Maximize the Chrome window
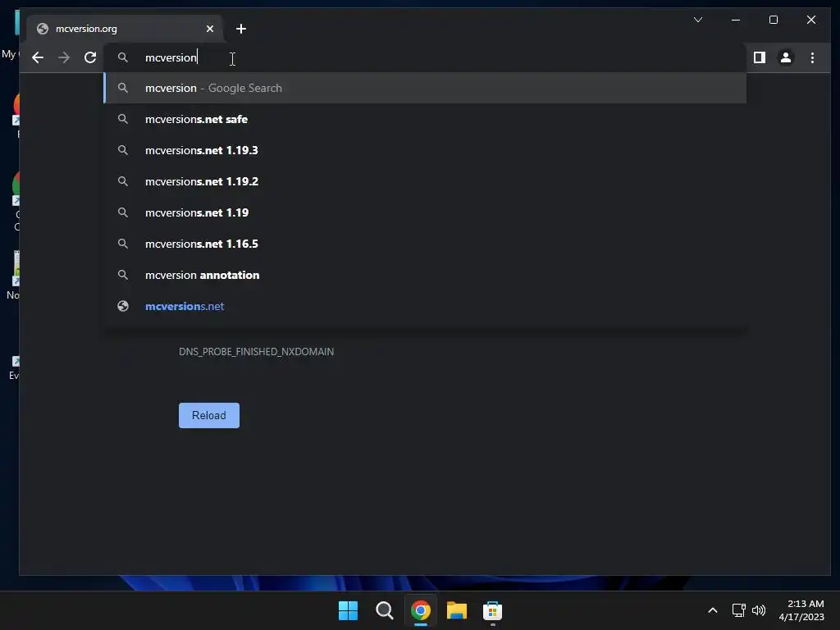 [x=773, y=20]
